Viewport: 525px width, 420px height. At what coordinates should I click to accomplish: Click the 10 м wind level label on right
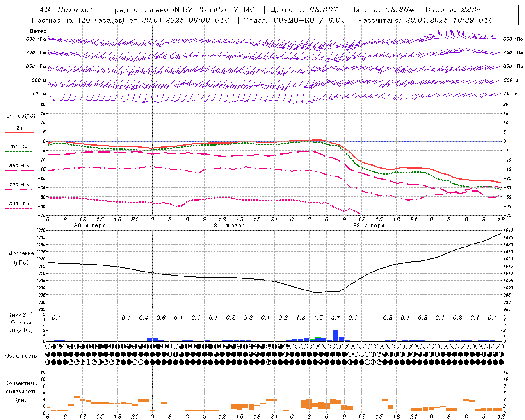[510, 94]
